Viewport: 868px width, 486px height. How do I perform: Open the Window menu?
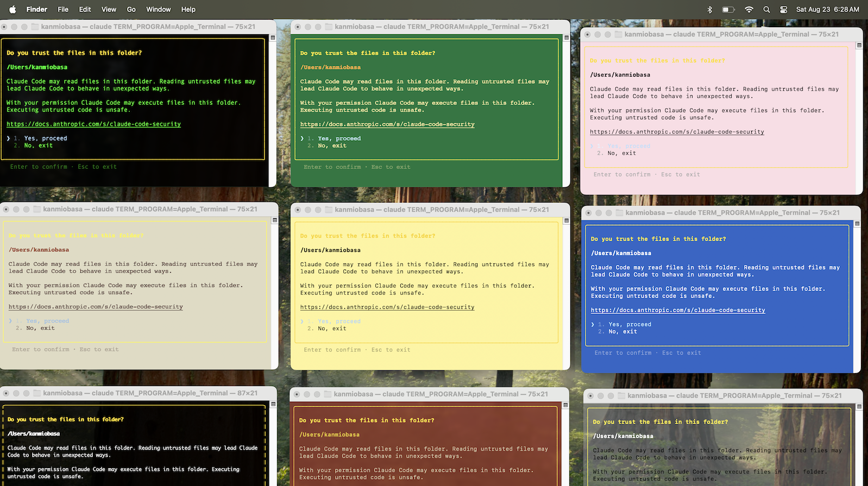pyautogui.click(x=159, y=9)
